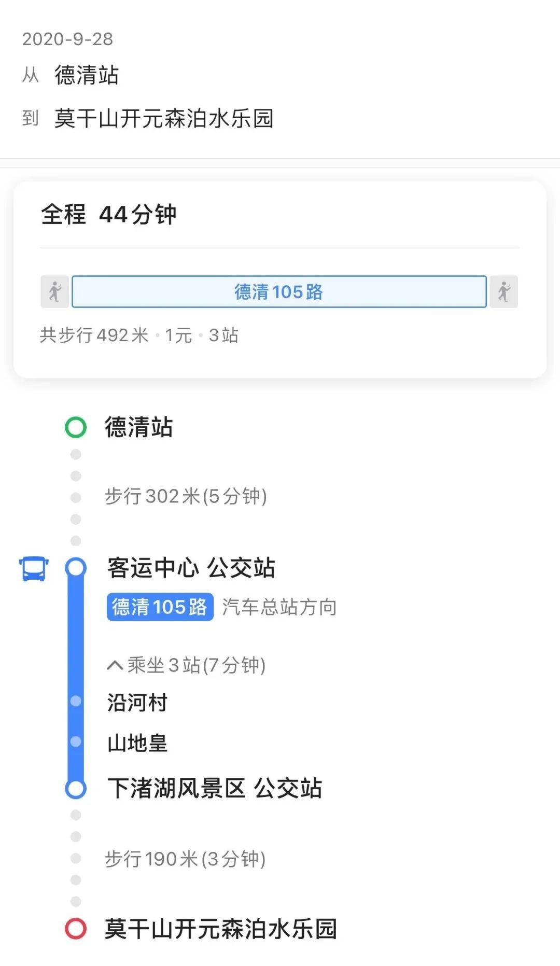Click the 沿河村 stop dot on route line
Viewport: 560px width, 966px height.
click(x=76, y=701)
